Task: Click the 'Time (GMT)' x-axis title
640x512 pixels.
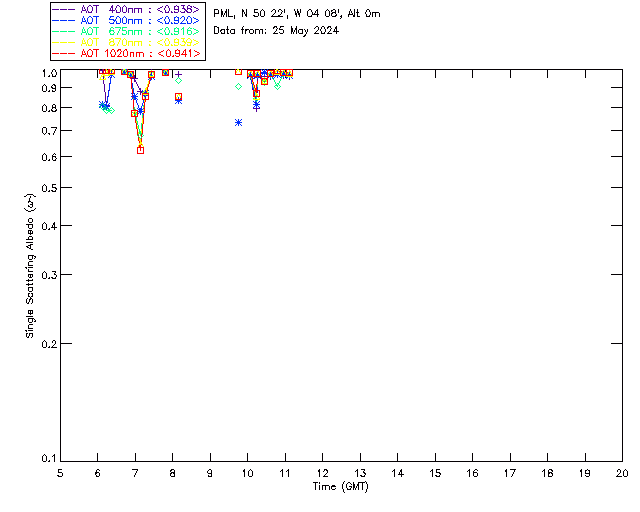Action: (x=340, y=487)
